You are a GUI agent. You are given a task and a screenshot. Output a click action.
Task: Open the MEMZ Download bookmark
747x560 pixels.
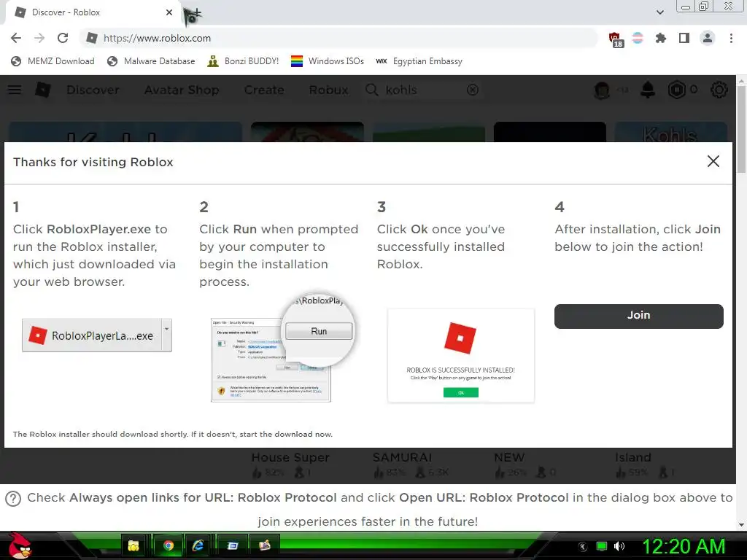click(53, 61)
